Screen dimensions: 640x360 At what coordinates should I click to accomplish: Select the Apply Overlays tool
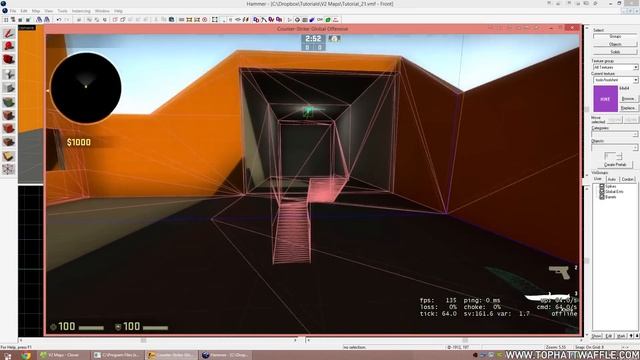click(9, 142)
